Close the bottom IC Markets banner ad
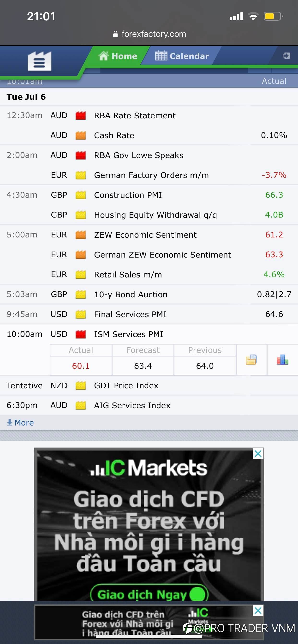This screenshot has width=298, height=644. point(258,611)
